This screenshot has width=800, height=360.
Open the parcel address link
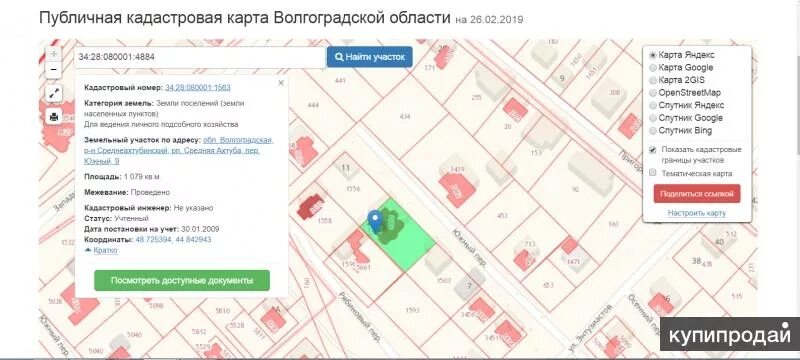click(x=179, y=150)
